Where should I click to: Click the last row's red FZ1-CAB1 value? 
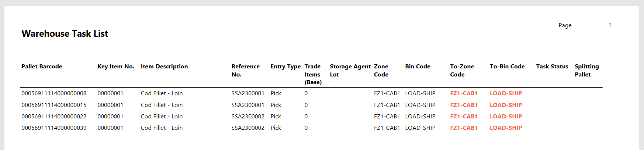(x=464, y=128)
